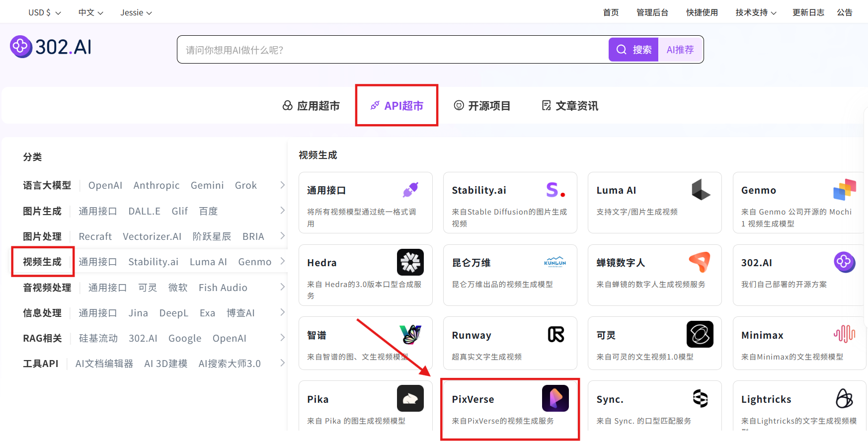Click the AI推荐 button
This screenshot has width=868, height=441.
click(x=680, y=50)
